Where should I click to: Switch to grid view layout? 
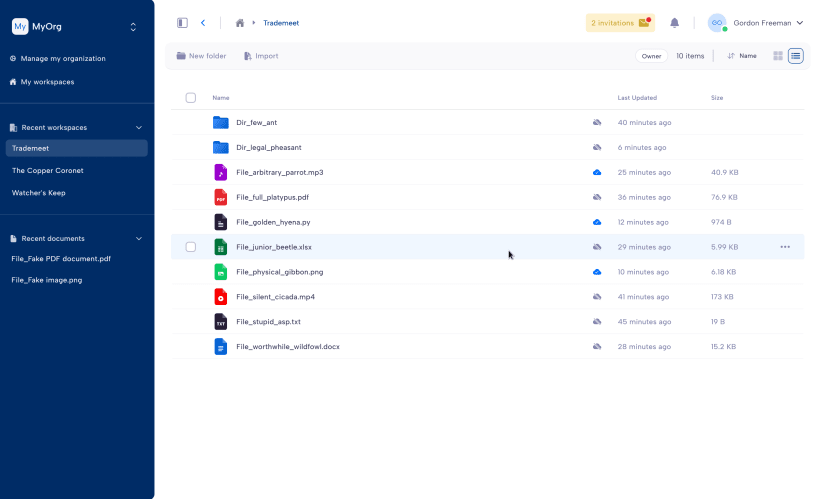(778, 56)
